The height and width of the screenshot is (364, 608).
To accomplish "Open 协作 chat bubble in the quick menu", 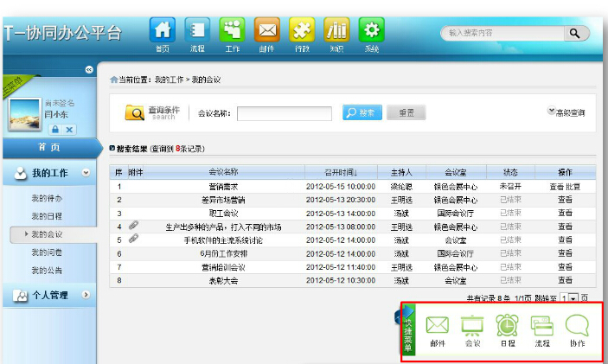I will click(x=578, y=330).
